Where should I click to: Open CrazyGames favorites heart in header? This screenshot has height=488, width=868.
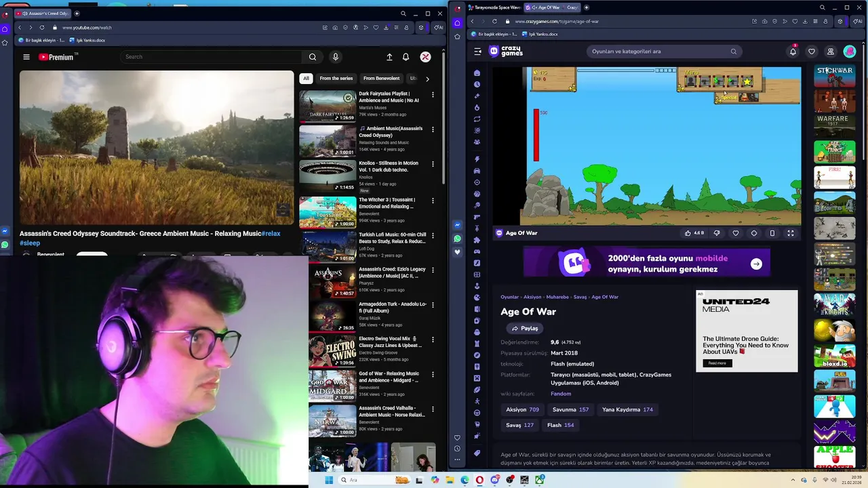[812, 52]
